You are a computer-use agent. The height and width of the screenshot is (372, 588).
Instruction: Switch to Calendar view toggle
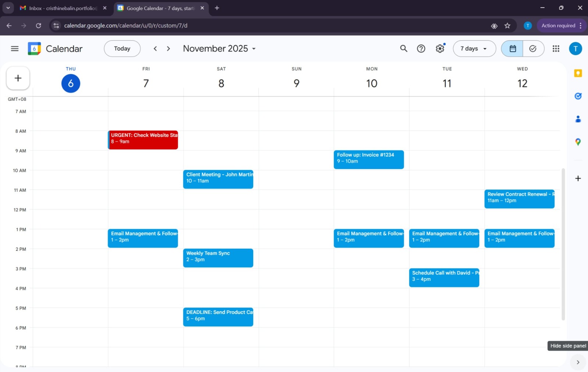pos(512,49)
